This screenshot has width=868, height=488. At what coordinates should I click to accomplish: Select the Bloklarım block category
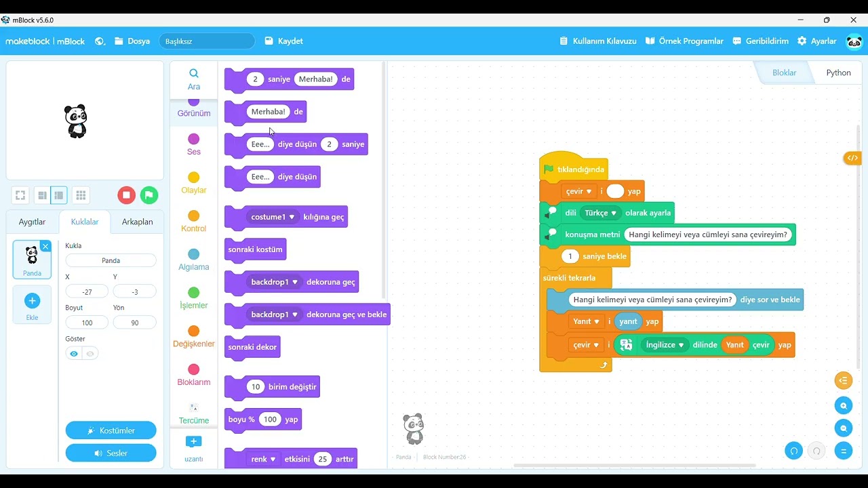194,375
